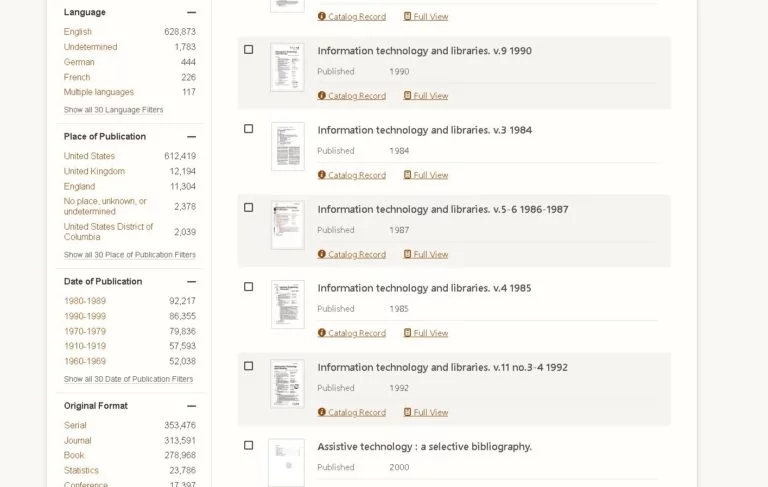Viewport: 768px width, 487px height.
Task: Check the box for Information technology v.9 1990
Action: tap(249, 50)
